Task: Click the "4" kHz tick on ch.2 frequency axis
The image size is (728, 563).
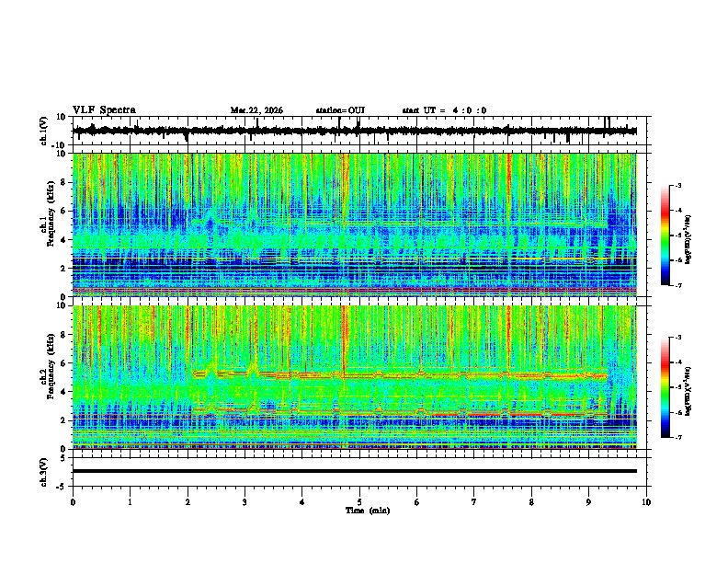Action: pyautogui.click(x=64, y=392)
